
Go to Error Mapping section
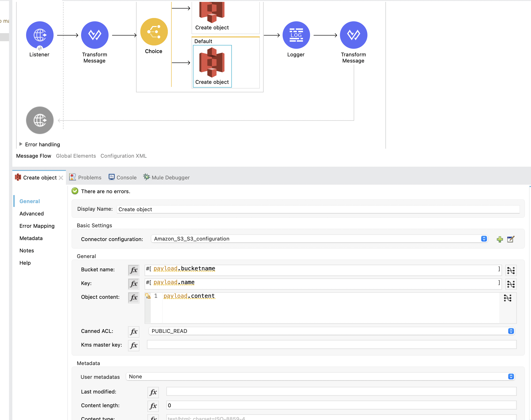coord(37,226)
